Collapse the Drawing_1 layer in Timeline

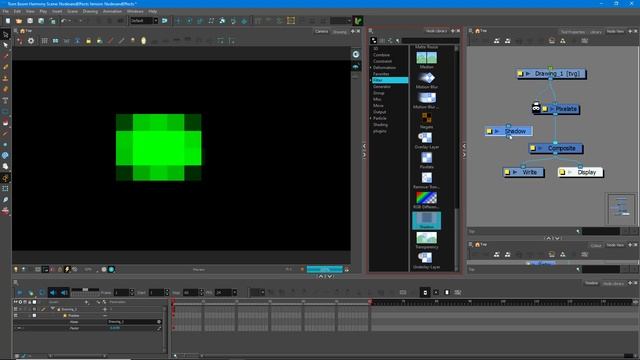coord(53,309)
